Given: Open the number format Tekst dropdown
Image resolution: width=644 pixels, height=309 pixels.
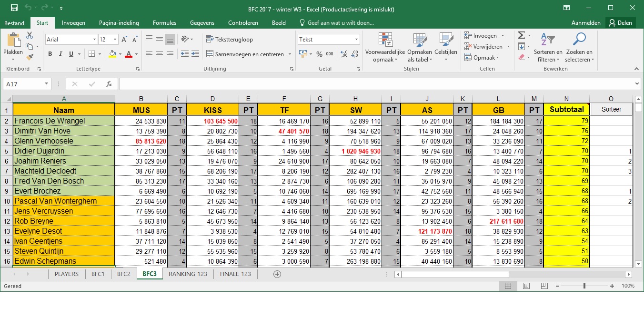Looking at the screenshot, I should point(356,40).
